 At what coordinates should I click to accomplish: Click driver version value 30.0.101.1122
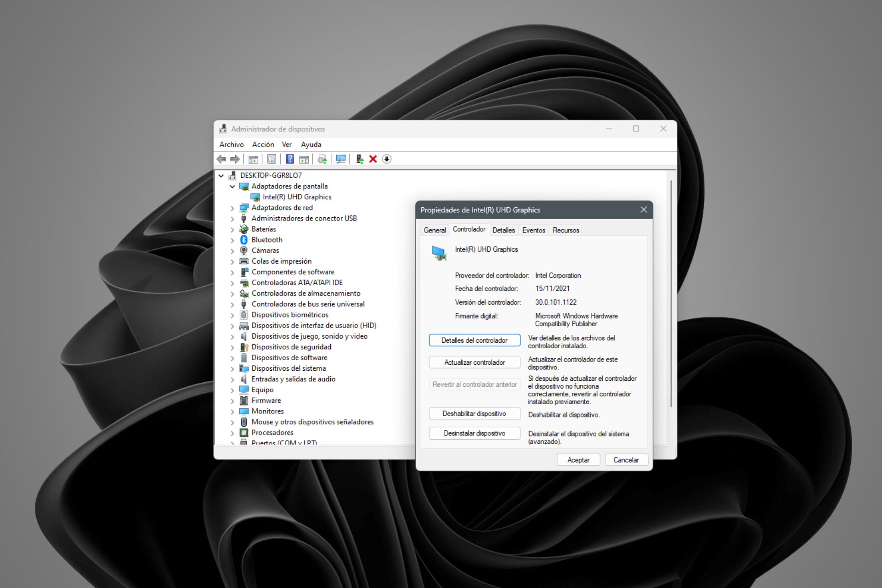click(x=556, y=302)
